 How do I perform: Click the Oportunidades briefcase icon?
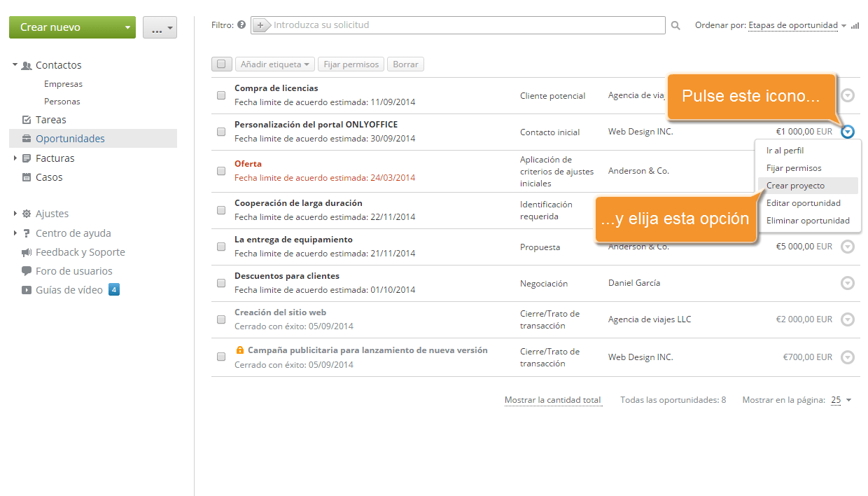[27, 139]
